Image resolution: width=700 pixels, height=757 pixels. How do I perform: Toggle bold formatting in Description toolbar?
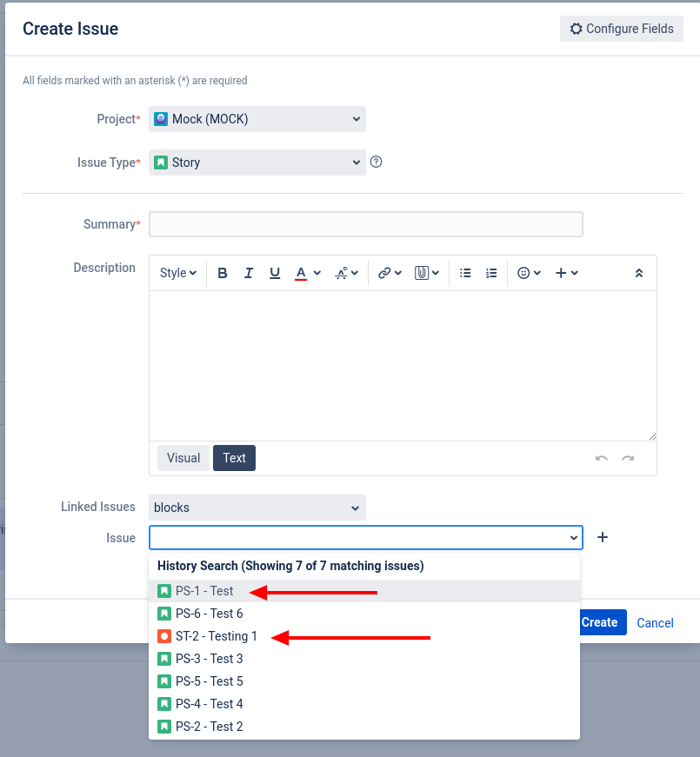(223, 273)
